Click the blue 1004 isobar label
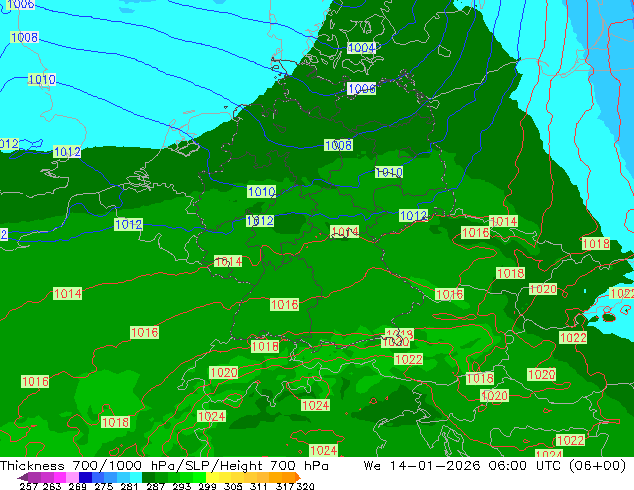 [361, 48]
